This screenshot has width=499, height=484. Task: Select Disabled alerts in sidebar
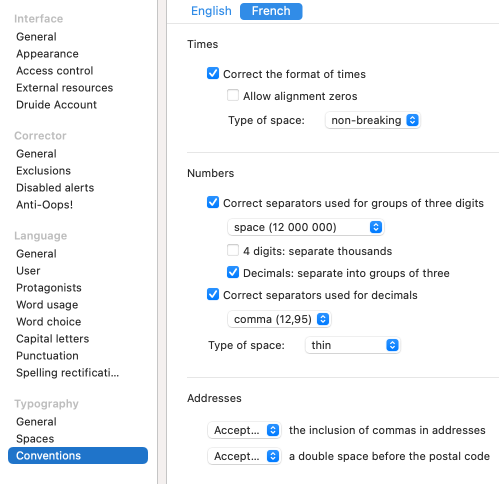click(55, 188)
